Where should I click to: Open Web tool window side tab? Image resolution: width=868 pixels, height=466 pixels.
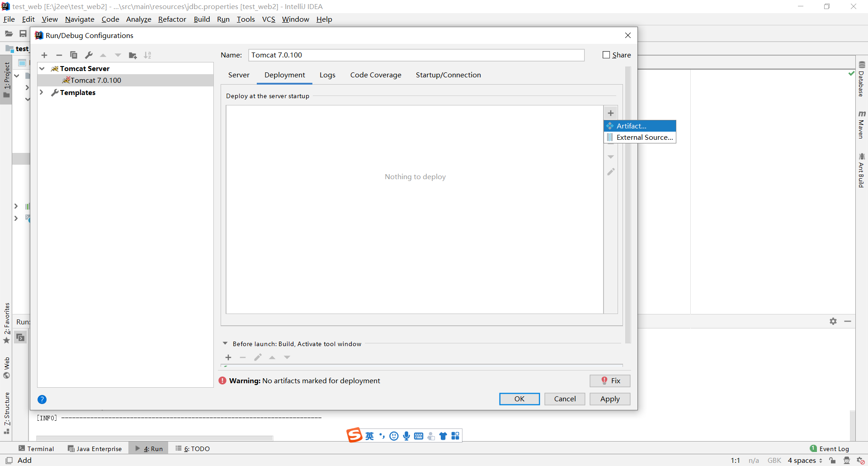pos(6,368)
